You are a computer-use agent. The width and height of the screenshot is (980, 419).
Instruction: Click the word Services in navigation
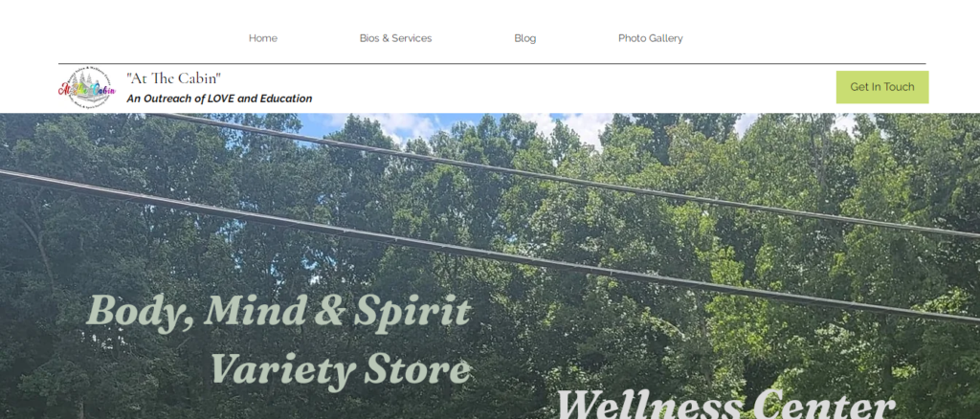click(x=412, y=38)
